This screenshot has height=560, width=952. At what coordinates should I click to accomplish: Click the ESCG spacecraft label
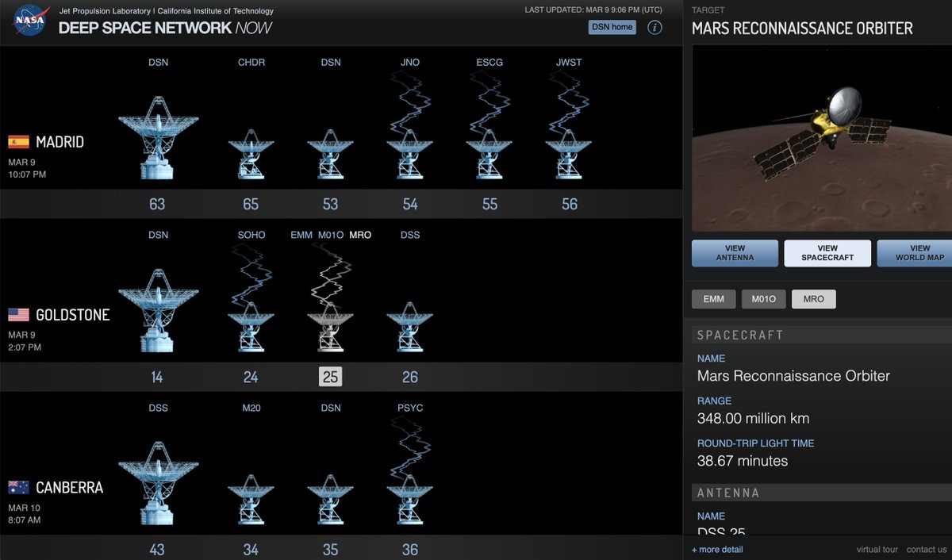(489, 62)
